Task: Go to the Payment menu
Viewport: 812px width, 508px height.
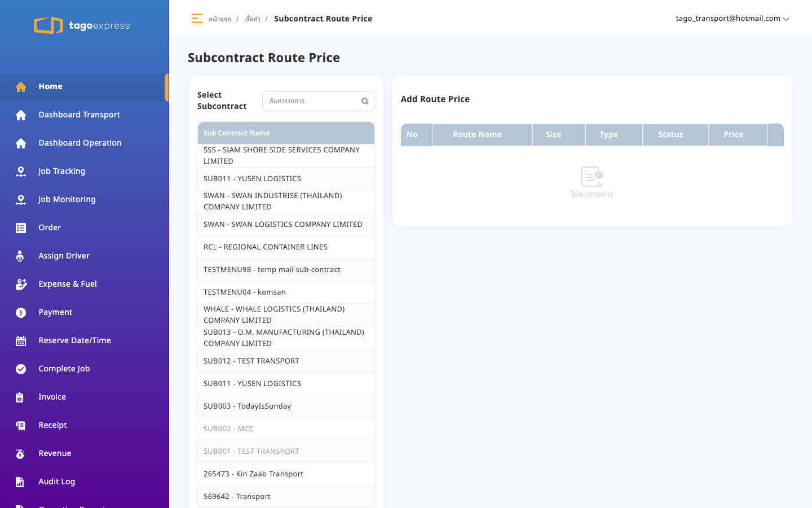Action: [85, 312]
